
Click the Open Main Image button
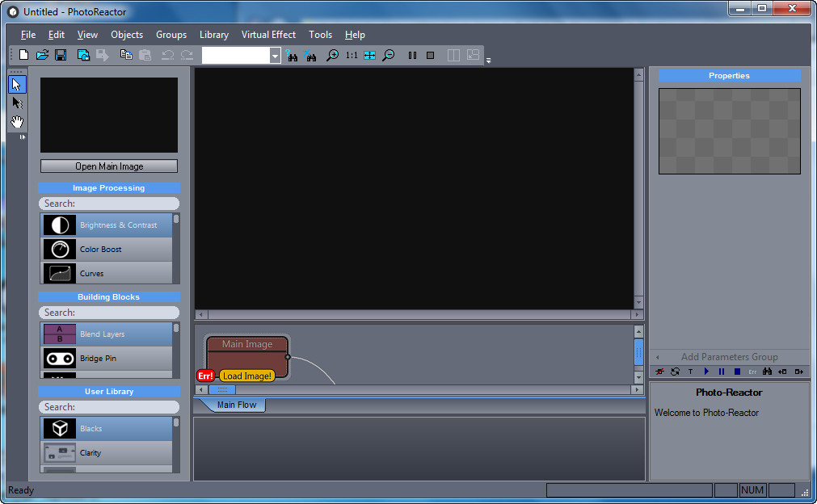109,166
